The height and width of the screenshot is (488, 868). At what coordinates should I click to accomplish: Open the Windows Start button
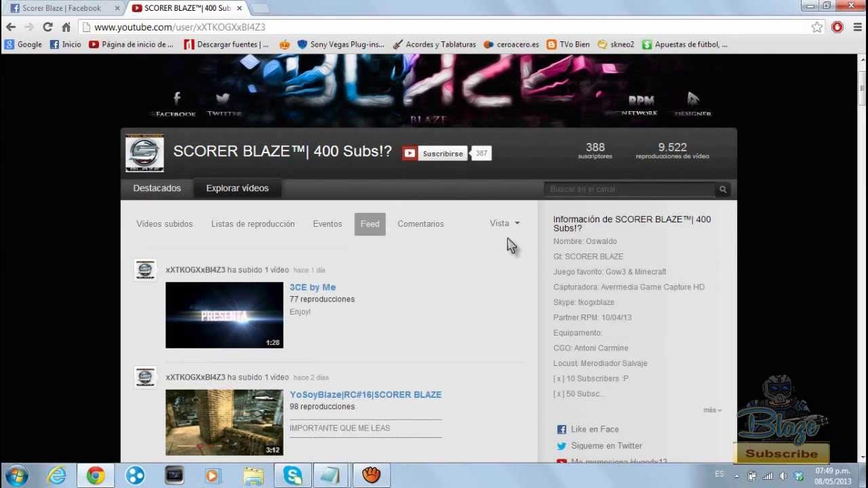click(x=16, y=476)
